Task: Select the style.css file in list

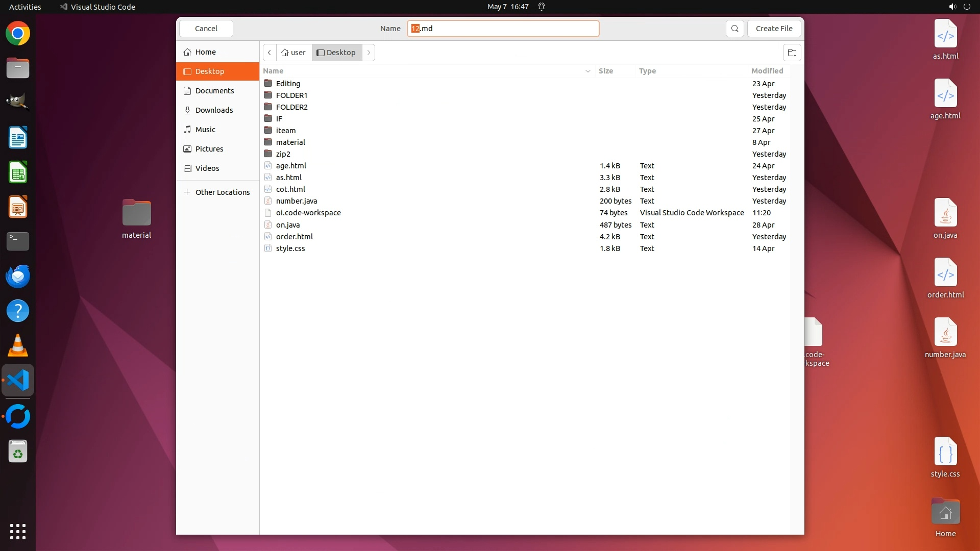Action: [x=290, y=248]
